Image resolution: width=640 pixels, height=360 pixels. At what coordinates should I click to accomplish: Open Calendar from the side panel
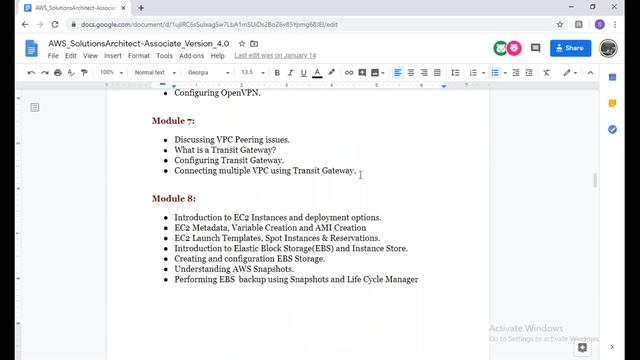coord(612,77)
